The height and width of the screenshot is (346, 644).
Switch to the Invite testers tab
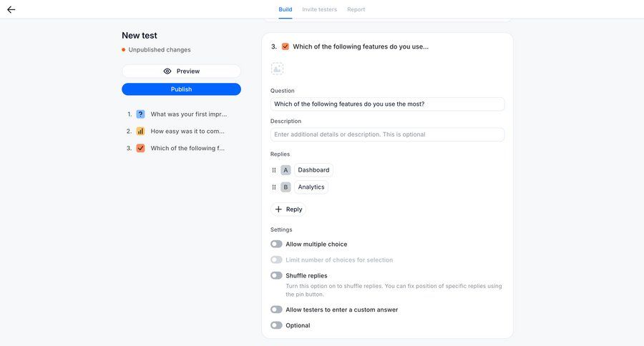tap(318, 9)
